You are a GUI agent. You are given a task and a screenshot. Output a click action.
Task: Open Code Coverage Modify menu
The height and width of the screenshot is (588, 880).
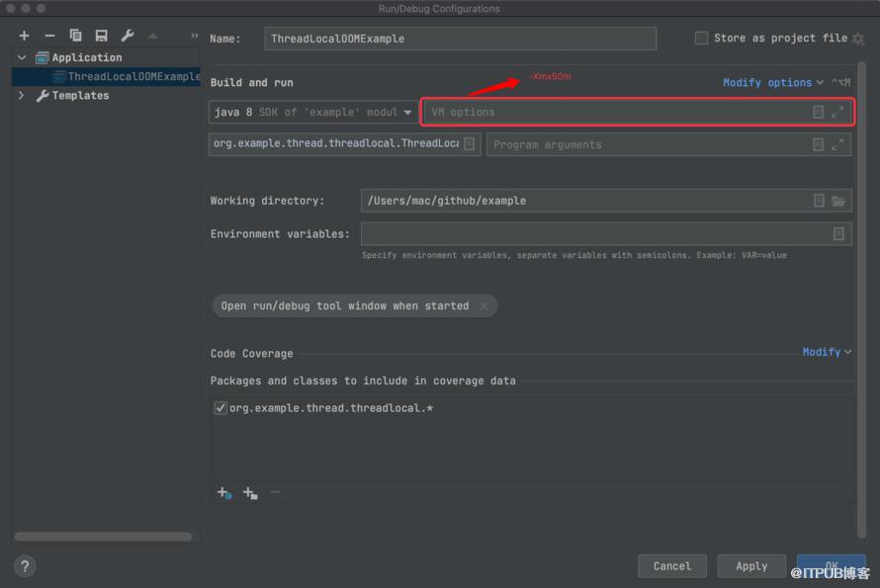(x=827, y=352)
